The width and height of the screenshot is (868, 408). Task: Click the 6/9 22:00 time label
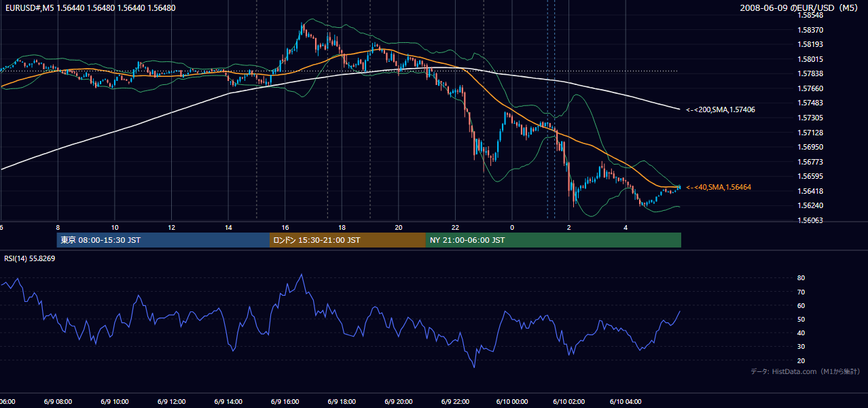[455, 402]
